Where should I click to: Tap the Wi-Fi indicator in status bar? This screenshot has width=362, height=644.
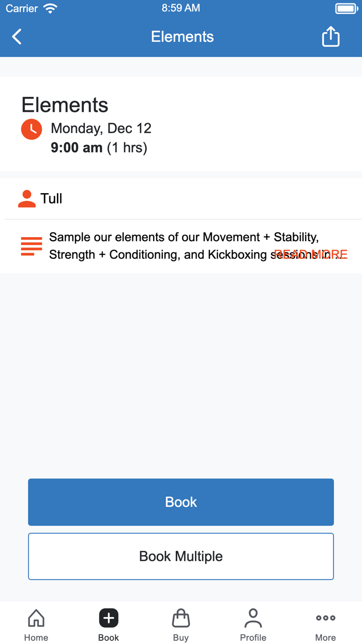tap(50, 8)
